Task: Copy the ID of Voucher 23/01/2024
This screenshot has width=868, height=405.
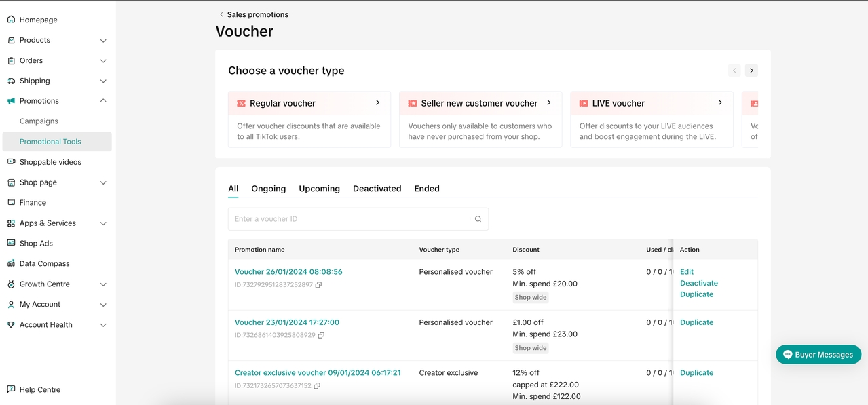Action: pyautogui.click(x=321, y=335)
